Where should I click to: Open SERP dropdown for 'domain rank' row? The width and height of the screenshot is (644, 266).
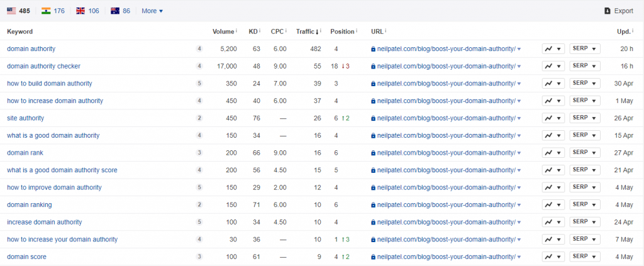click(x=585, y=153)
